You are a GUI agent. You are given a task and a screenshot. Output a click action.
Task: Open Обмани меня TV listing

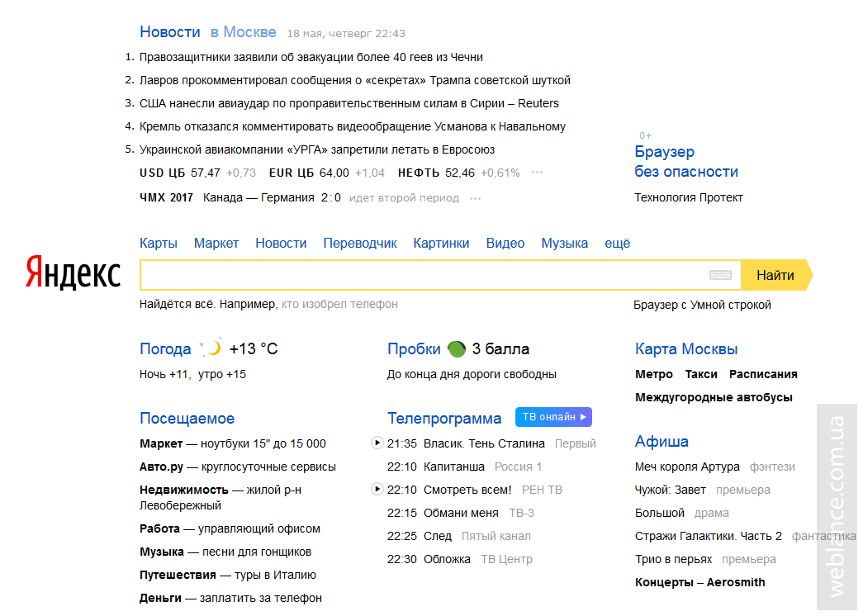[x=460, y=513]
